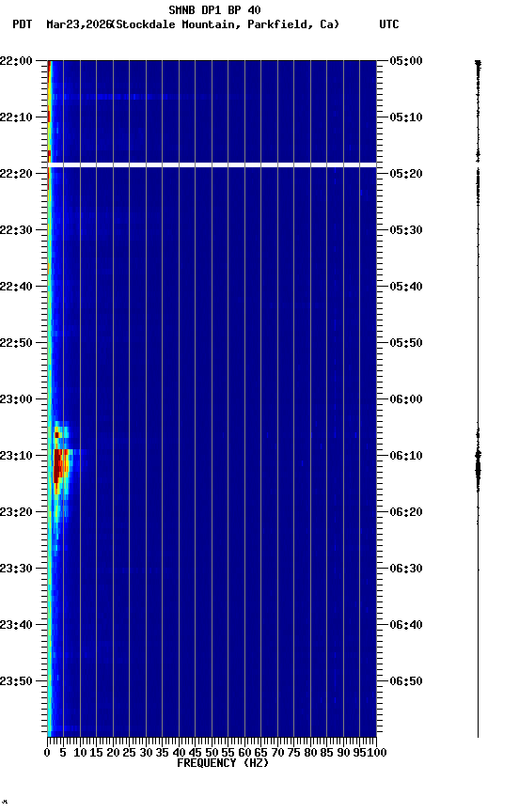Click the title SMNB DP1 BP 40
The height and width of the screenshot is (812, 519).
pos(214,9)
